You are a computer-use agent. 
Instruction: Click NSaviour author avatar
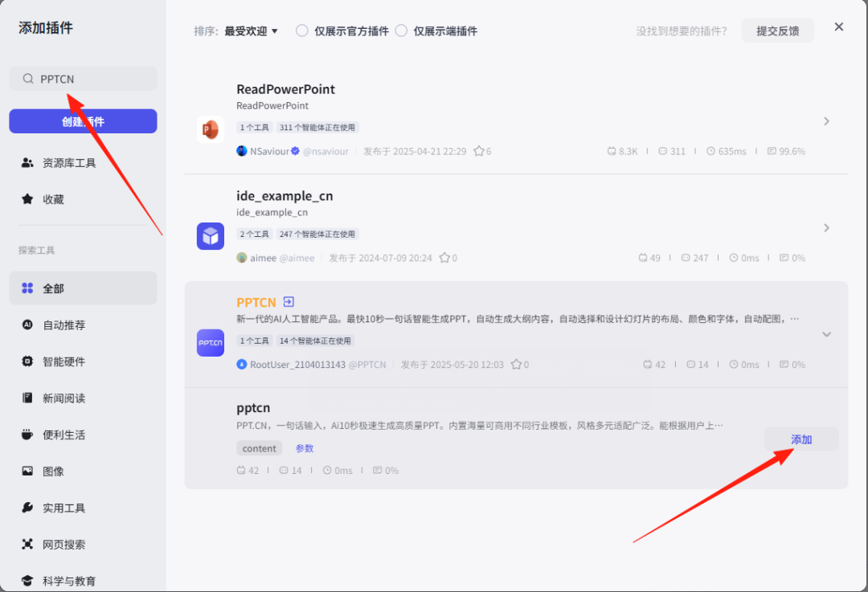coord(242,151)
